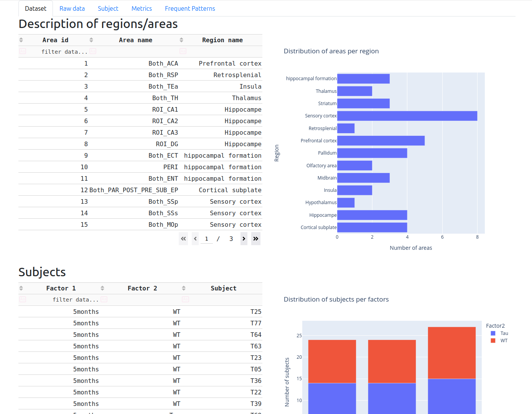Go to previous page of areas table

pos(195,239)
